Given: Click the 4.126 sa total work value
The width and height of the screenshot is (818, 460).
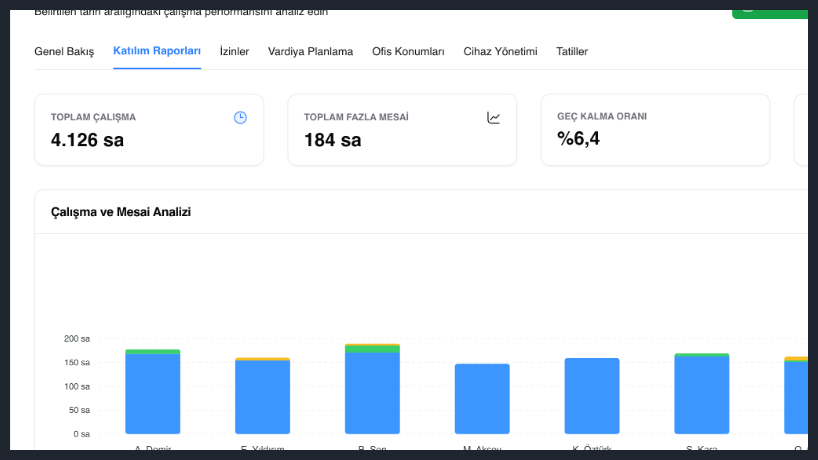Looking at the screenshot, I should click(87, 140).
